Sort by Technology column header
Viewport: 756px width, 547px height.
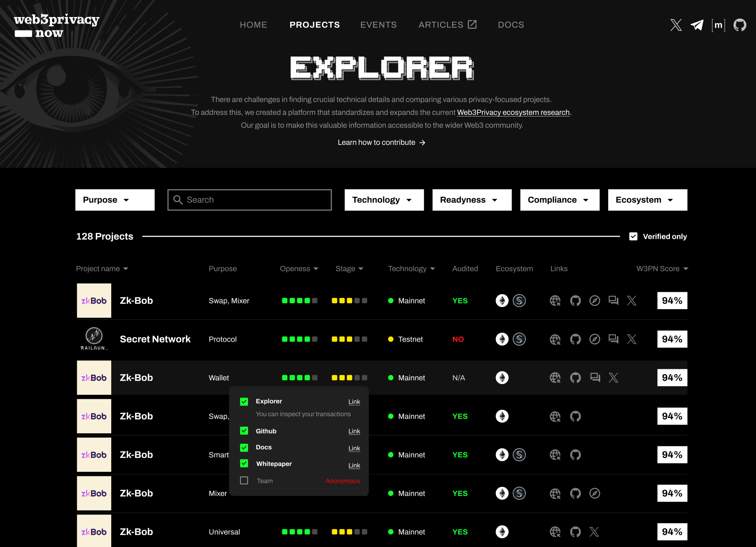[x=412, y=269]
